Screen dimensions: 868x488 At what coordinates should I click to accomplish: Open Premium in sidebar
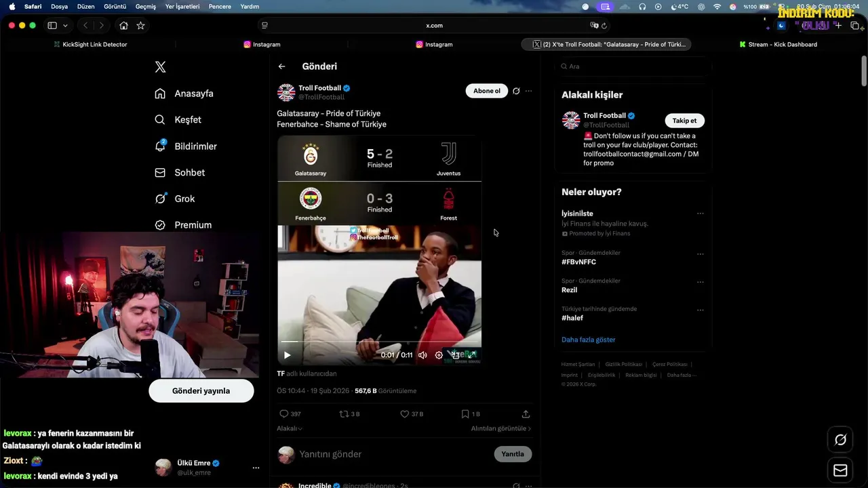click(183, 225)
